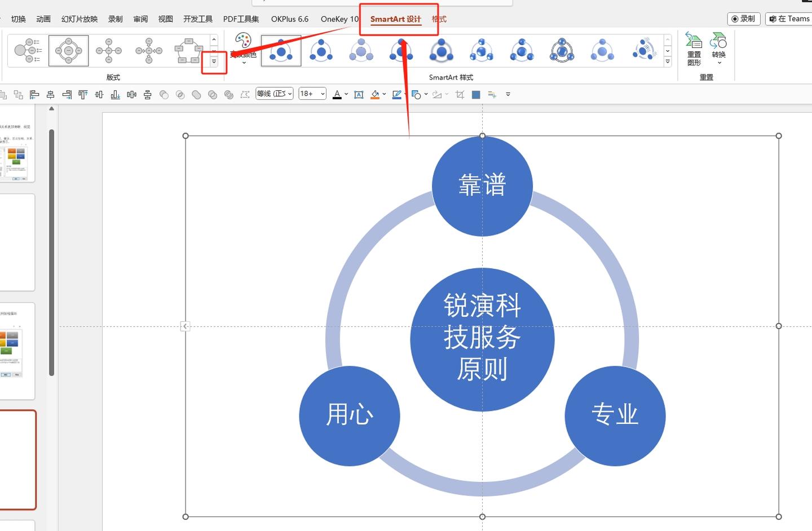
Task: Select the crop tool icon
Action: click(x=460, y=94)
